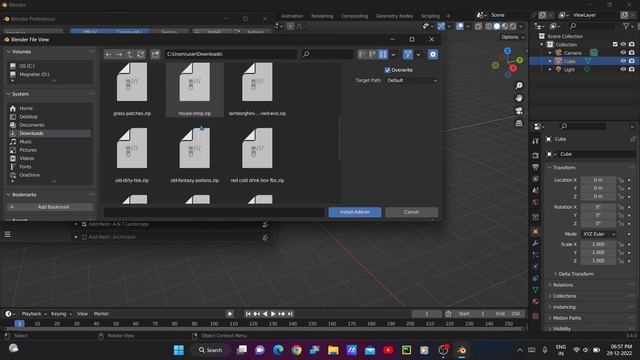
Task: Toggle the file view options gear
Action: (433, 54)
